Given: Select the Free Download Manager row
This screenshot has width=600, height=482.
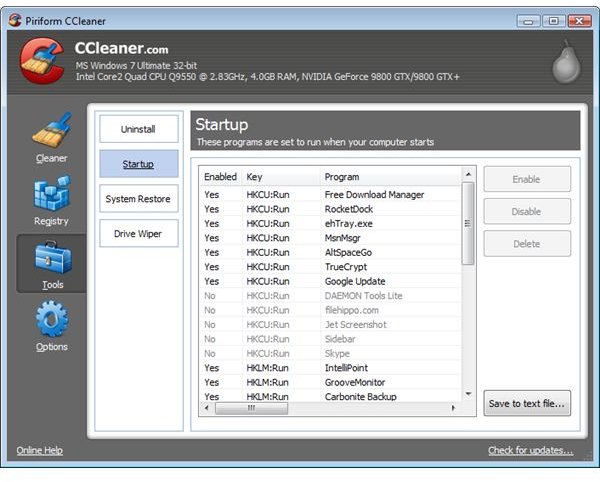Looking at the screenshot, I should [x=330, y=195].
